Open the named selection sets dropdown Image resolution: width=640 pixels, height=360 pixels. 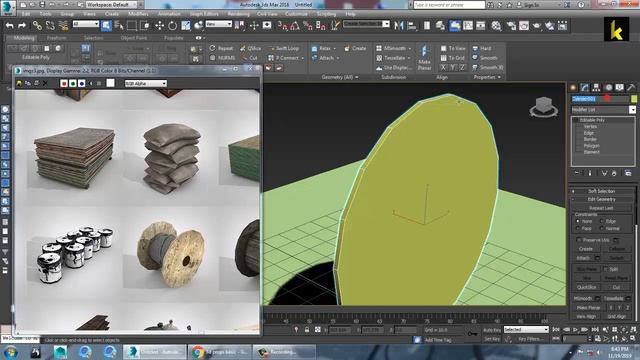(366, 24)
